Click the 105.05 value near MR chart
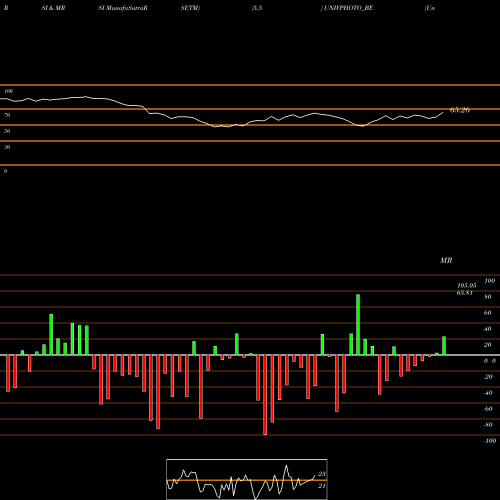The width and height of the screenshot is (500, 500). pos(467,286)
